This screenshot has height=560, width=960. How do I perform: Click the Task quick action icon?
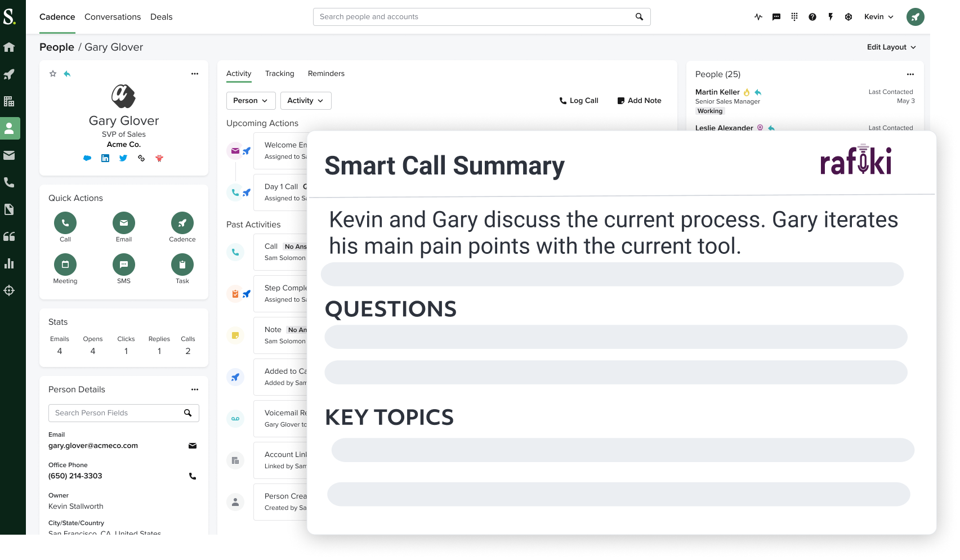182,265
